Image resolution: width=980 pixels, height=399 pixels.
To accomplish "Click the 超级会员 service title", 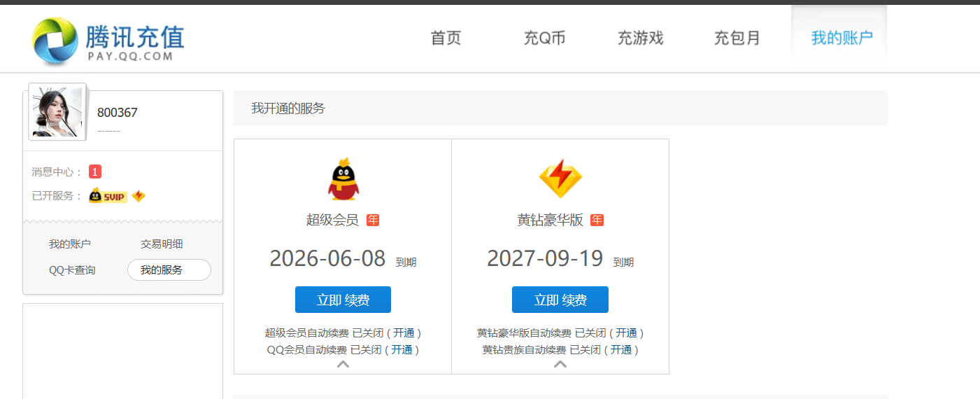I will (332, 220).
